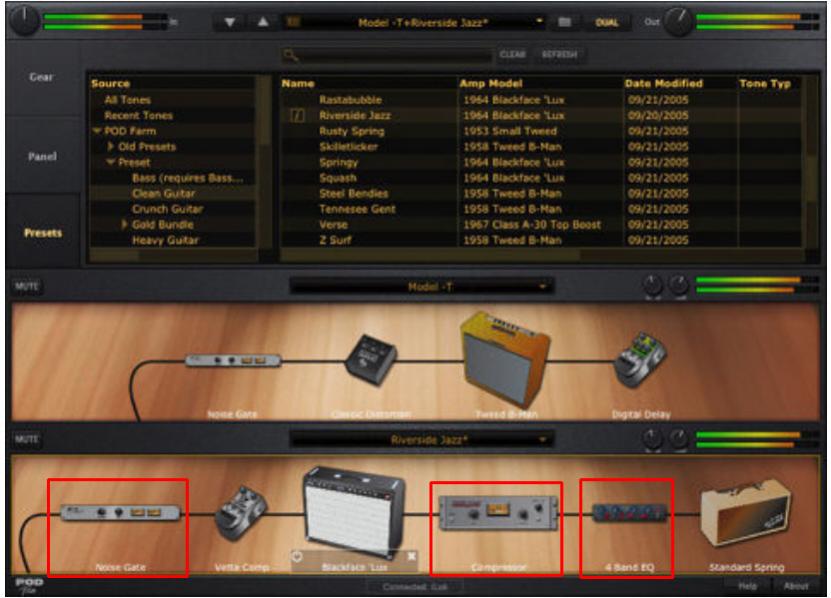This screenshot has width=831, height=598.
Task: Load next preset with down arrow
Action: (x=229, y=22)
